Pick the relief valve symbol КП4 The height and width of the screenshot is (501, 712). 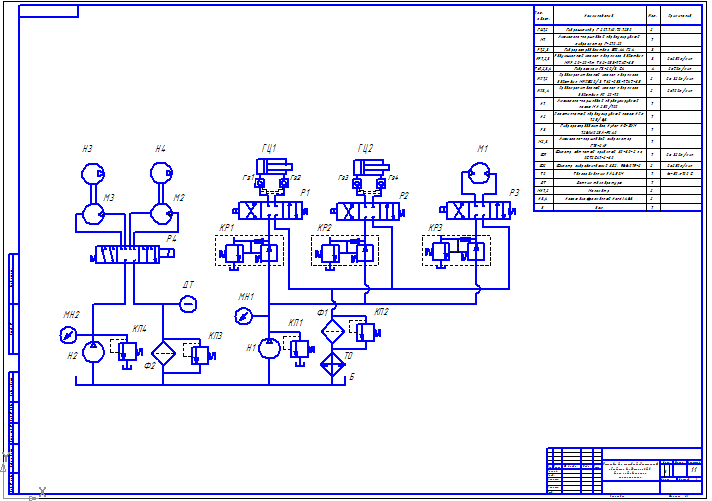pos(127,351)
